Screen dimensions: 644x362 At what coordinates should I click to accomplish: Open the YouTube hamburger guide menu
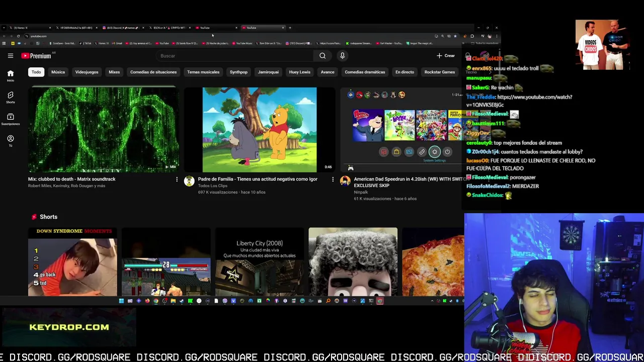(10, 56)
